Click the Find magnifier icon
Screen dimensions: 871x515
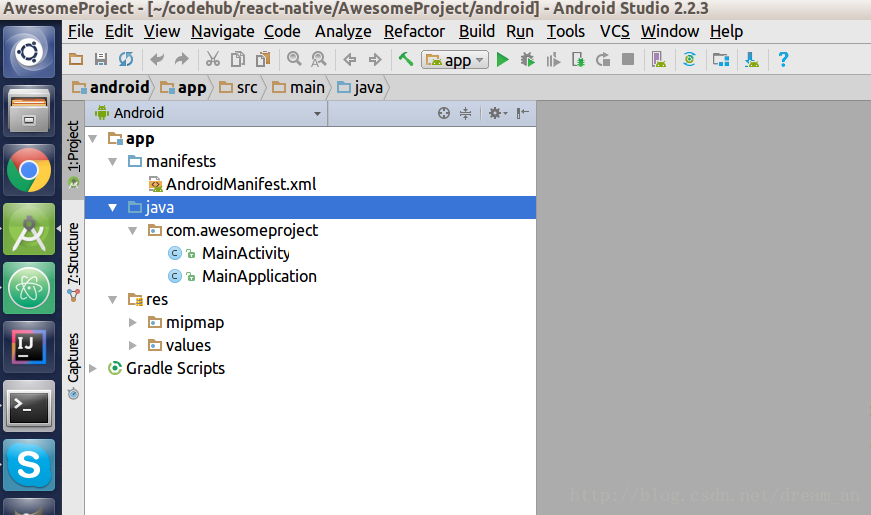coord(294,59)
